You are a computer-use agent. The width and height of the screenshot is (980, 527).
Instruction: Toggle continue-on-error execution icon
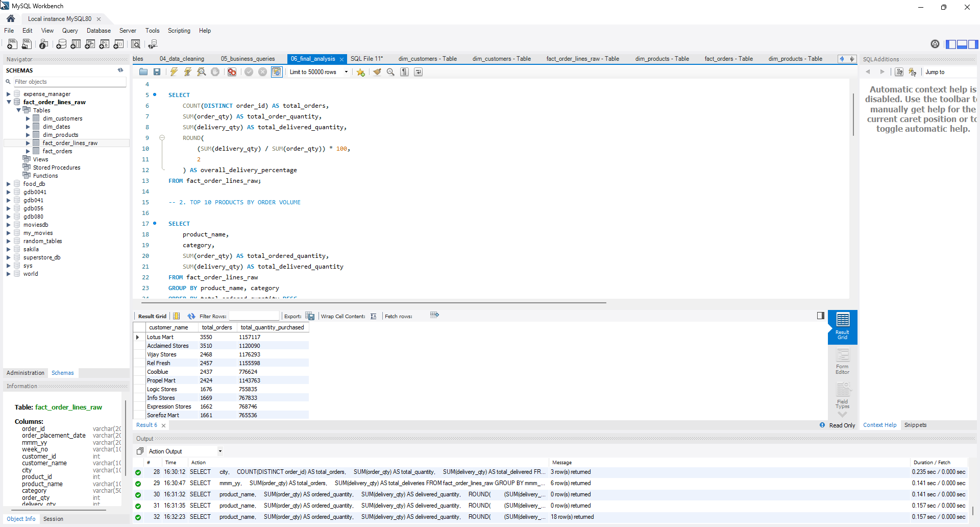[232, 72]
